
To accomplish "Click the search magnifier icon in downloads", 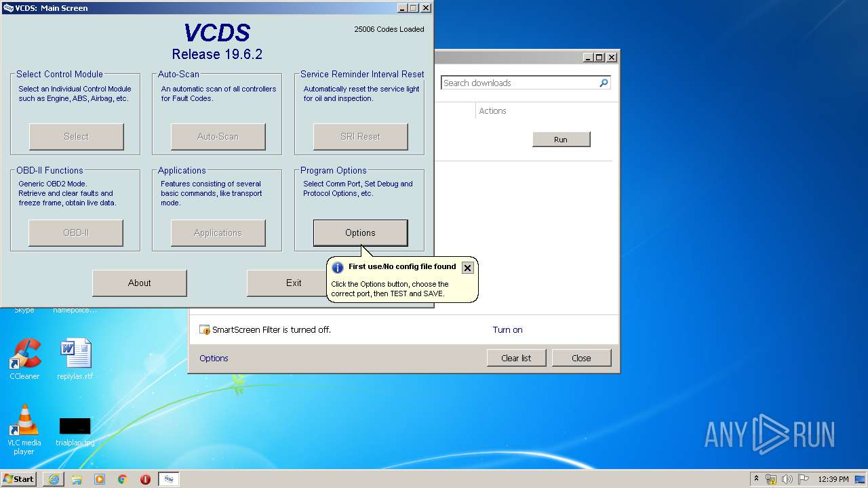I will 604,83.
